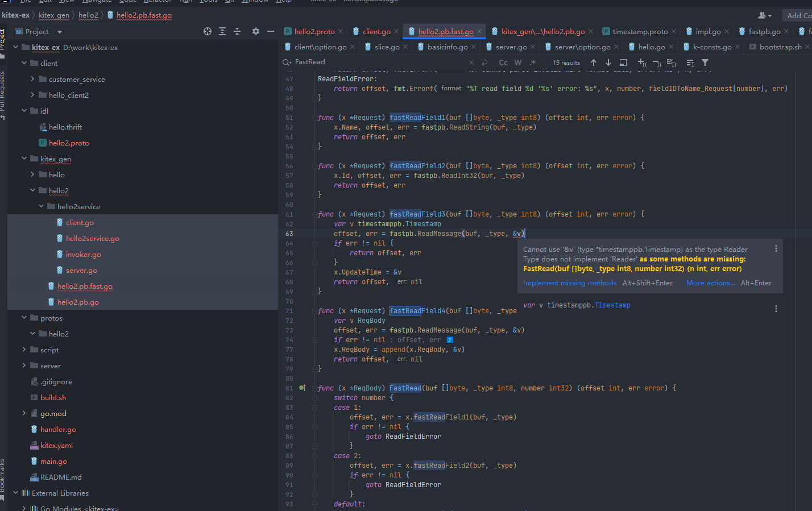Switch to the bootstrap.sh tab

pyautogui.click(x=781, y=47)
